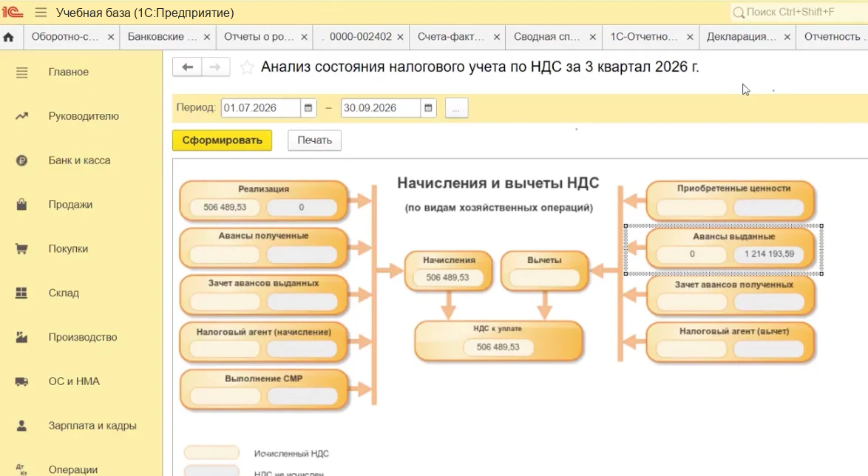This screenshot has height=476, width=868.
Task: Close the 1С-Отчетно... tab
Action: [690, 37]
